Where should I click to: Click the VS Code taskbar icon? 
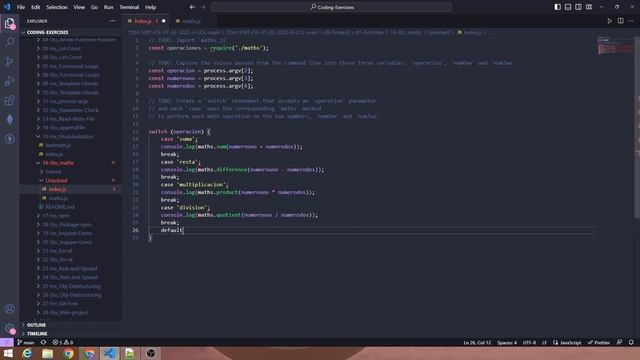pyautogui.click(x=109, y=353)
